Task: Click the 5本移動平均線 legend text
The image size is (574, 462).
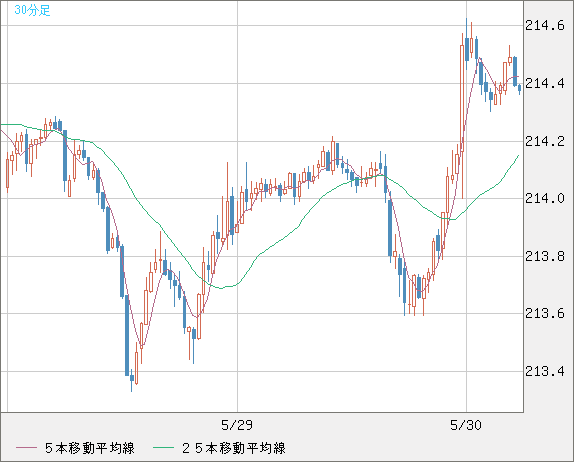Action: click(90, 448)
